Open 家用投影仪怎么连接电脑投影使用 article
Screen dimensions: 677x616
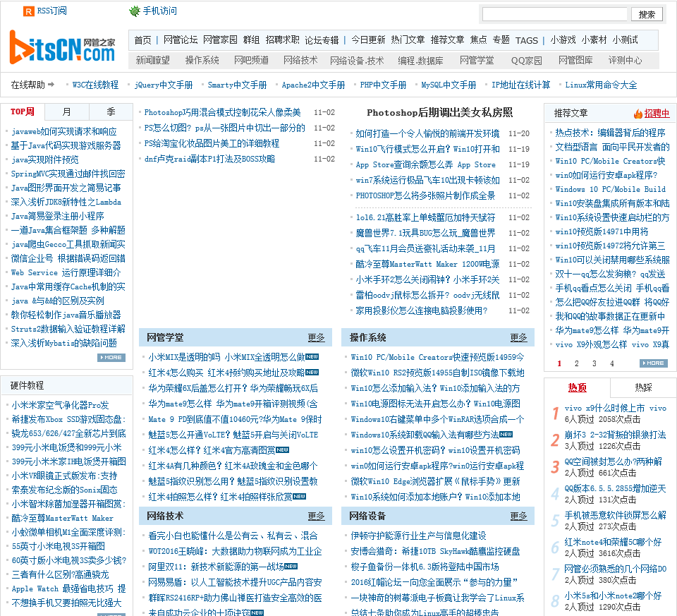pyautogui.click(x=422, y=310)
